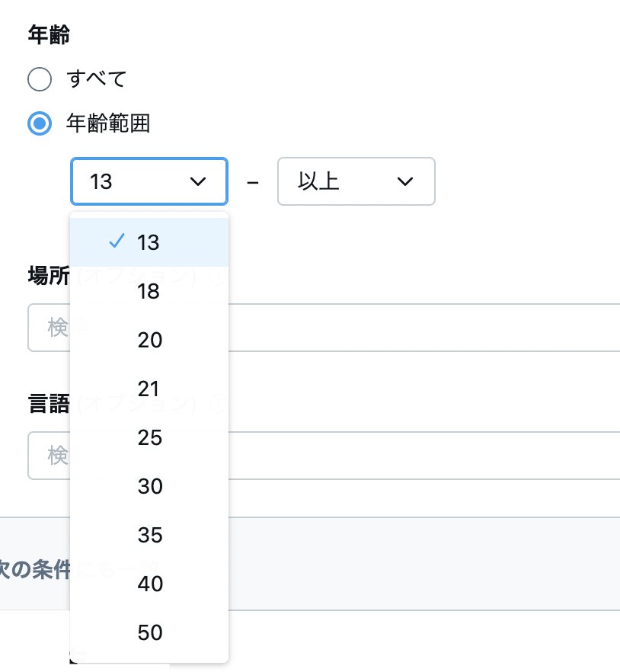This screenshot has width=620, height=672.
Task: Pick 21 from the age options
Action: tap(149, 389)
